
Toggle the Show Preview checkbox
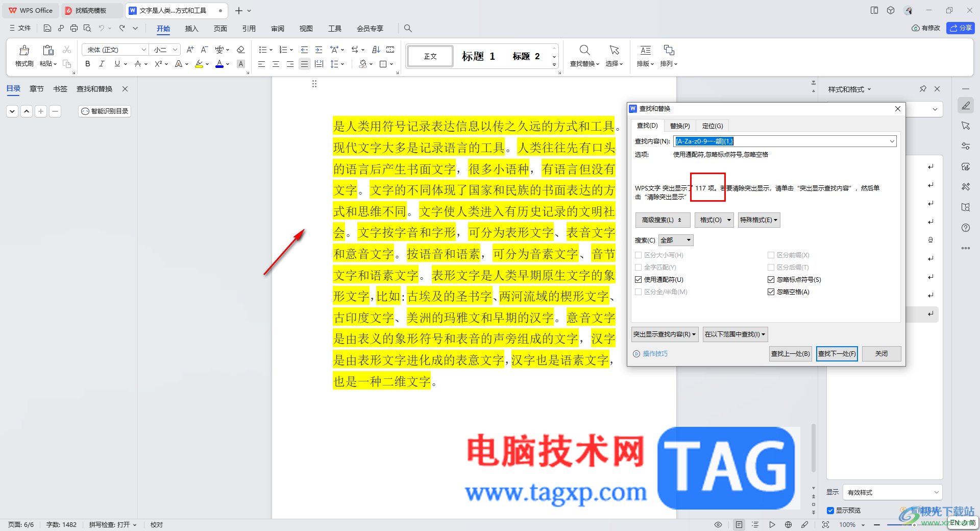830,511
